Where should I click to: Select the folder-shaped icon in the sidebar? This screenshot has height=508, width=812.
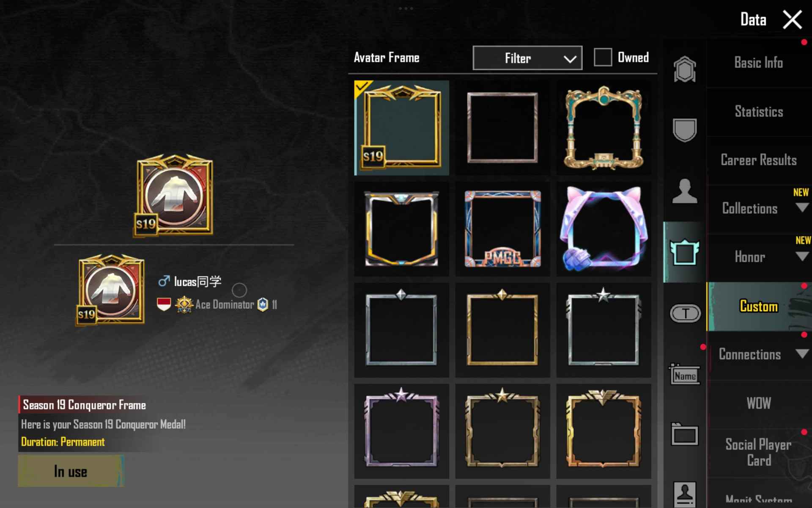685,434
